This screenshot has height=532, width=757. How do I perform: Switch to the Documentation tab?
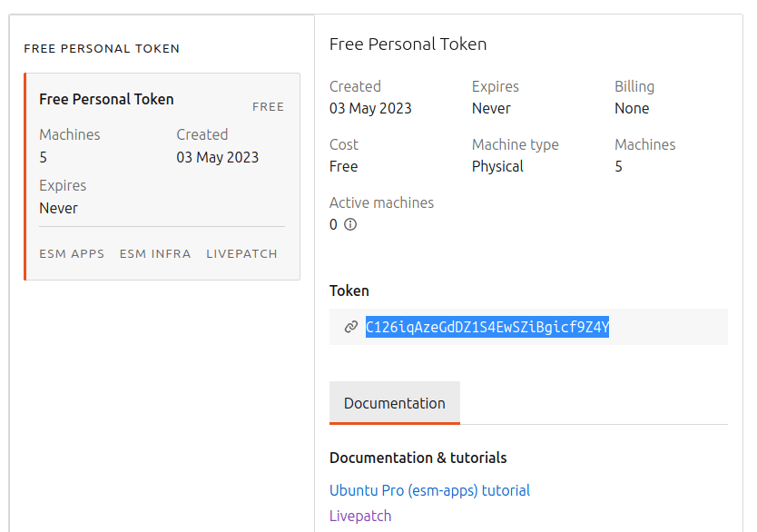pyautogui.click(x=394, y=403)
